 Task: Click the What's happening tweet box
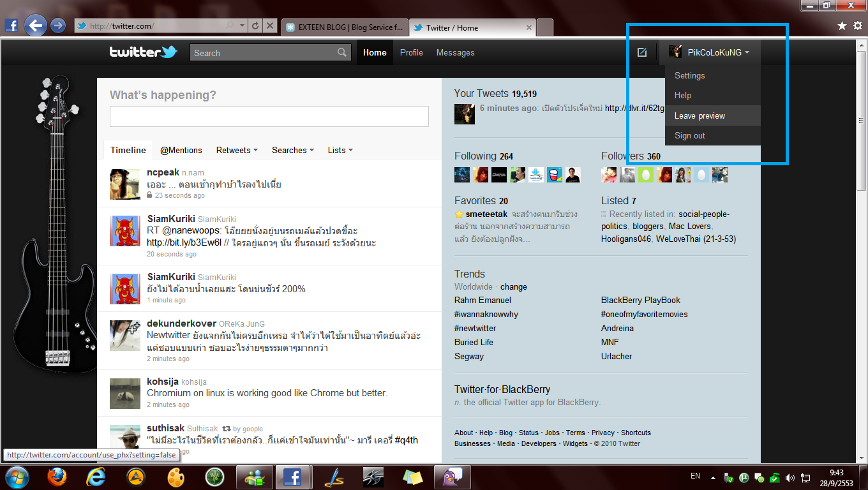[x=269, y=116]
